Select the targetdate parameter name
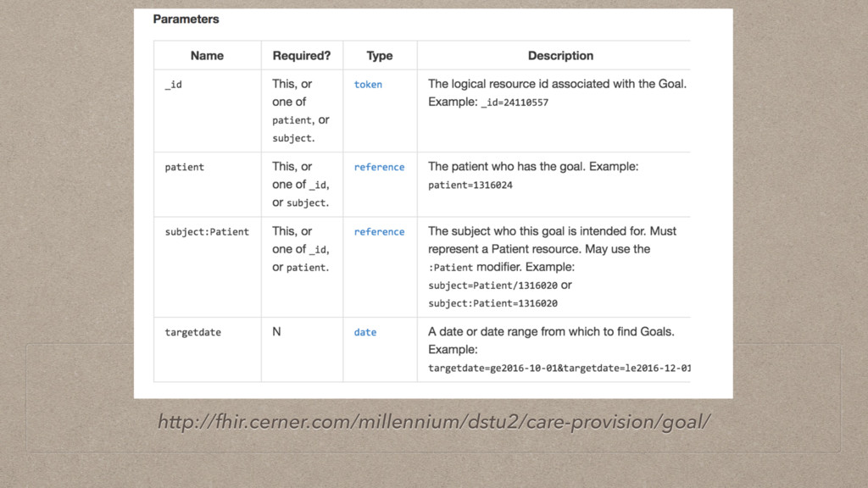 pos(192,333)
